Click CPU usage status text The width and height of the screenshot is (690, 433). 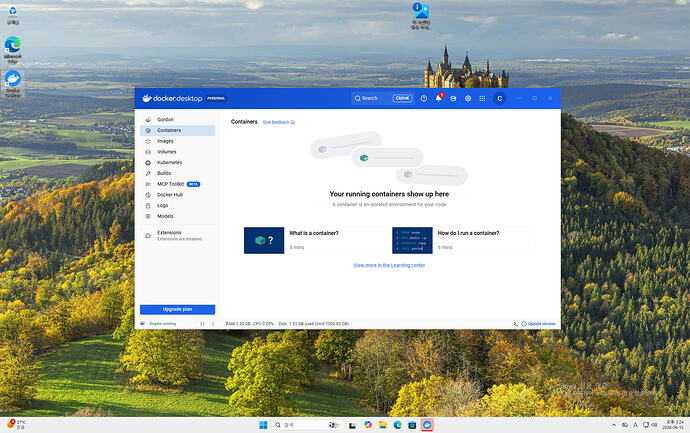(263, 324)
